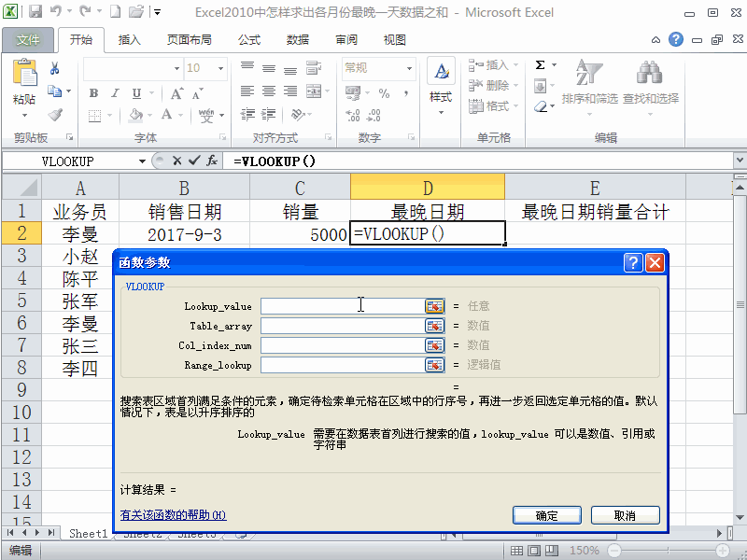Confirm formula entry with checkmark icon

click(194, 161)
